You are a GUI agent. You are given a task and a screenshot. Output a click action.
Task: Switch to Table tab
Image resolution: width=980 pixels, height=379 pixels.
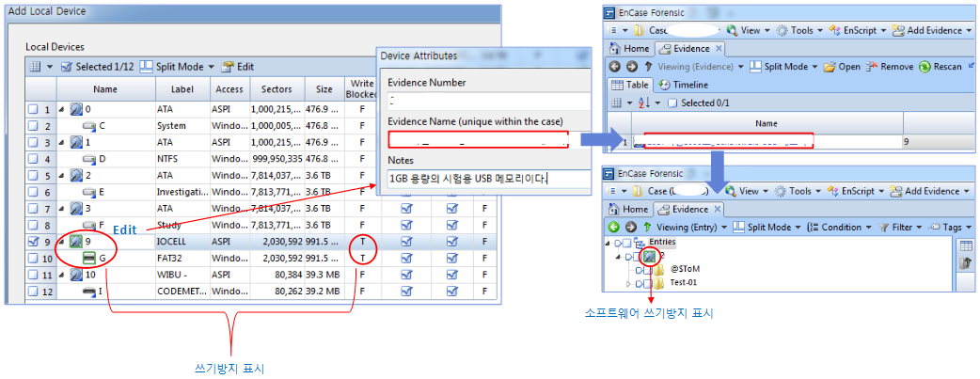click(x=630, y=85)
